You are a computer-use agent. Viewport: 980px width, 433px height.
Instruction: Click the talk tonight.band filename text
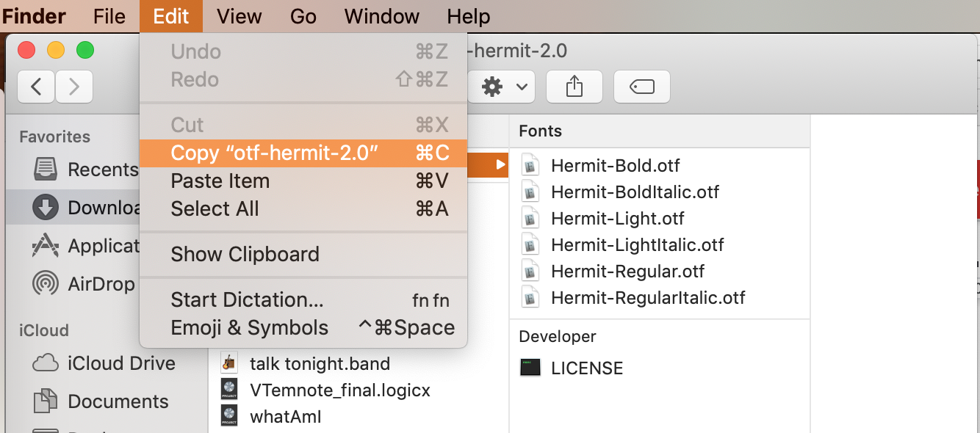tap(320, 363)
